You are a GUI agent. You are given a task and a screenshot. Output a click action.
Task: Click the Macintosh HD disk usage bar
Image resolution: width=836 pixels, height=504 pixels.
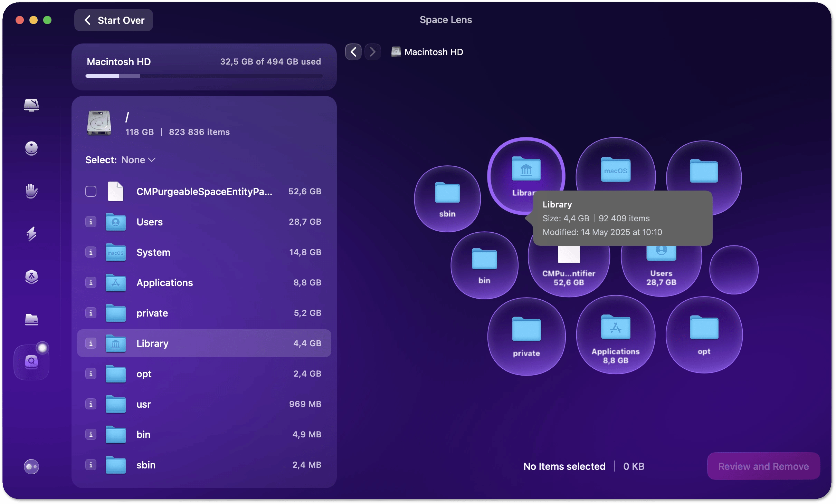(x=204, y=76)
